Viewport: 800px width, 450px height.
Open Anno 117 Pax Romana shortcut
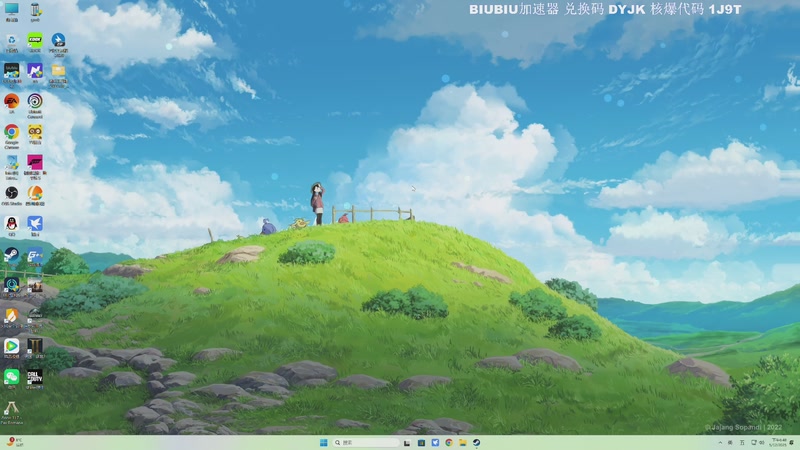point(11,412)
